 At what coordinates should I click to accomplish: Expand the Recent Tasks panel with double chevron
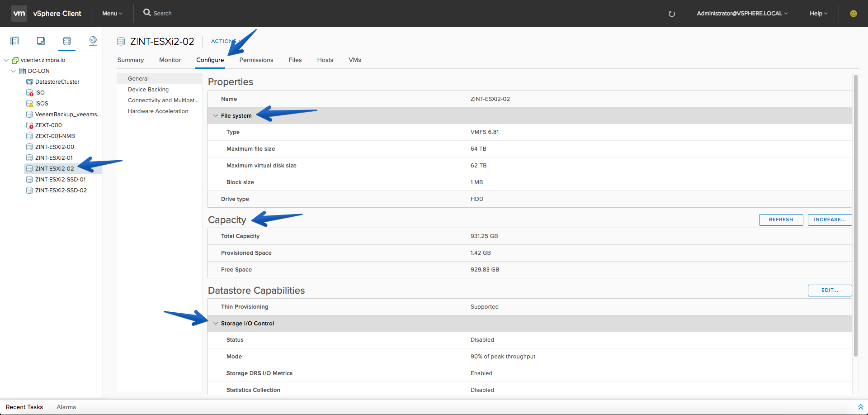click(860, 407)
